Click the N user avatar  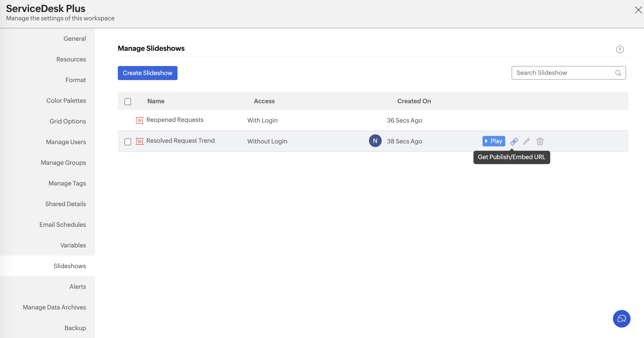[x=375, y=141]
